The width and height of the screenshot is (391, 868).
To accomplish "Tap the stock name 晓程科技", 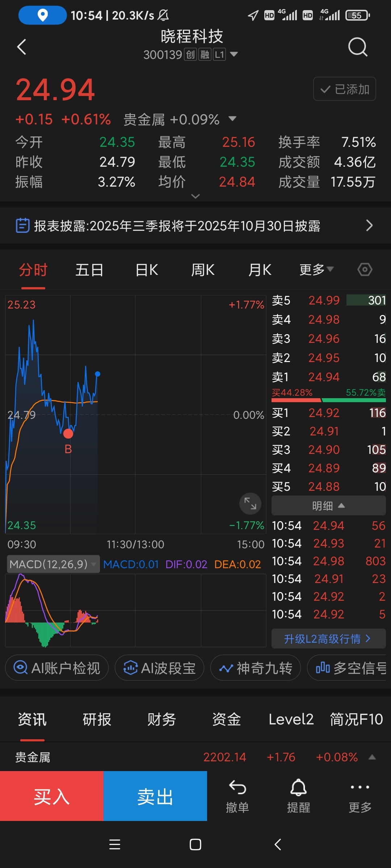I will 192,36.
